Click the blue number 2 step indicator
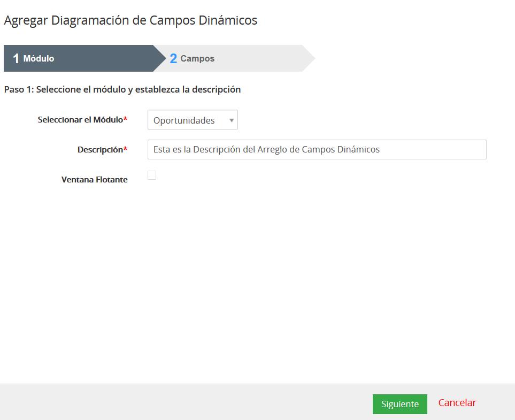Viewport: 515px width, 420px height. (173, 59)
